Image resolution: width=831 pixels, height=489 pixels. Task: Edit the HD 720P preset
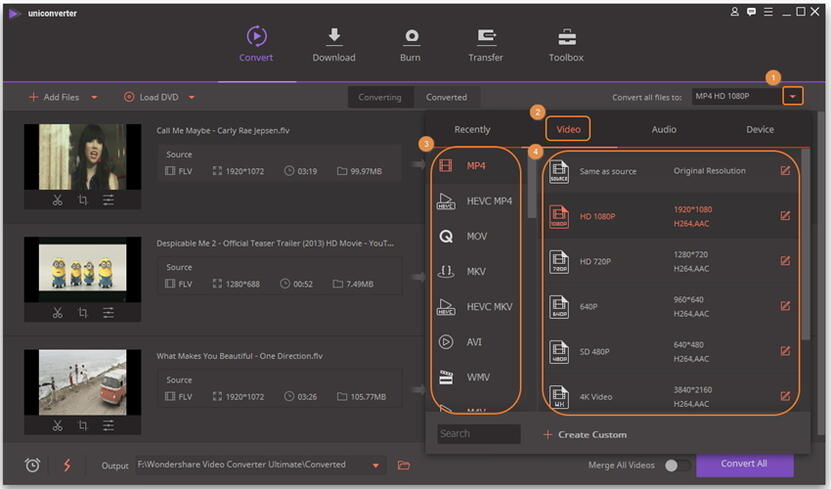point(785,261)
